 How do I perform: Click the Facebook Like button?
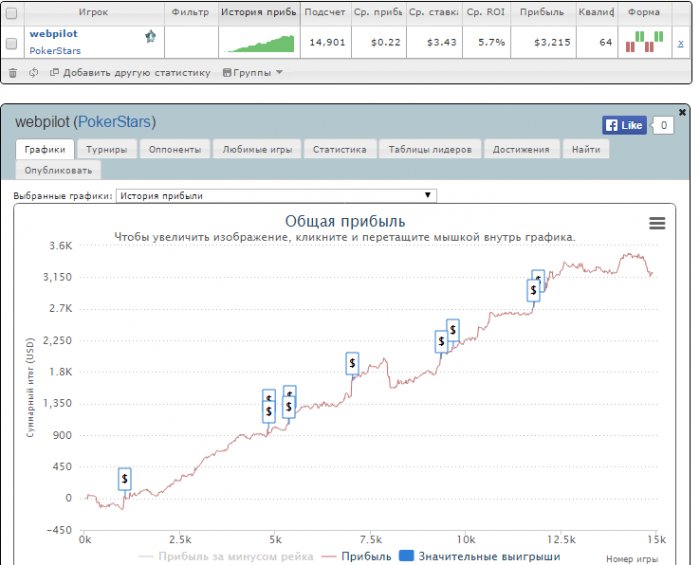pos(624,125)
